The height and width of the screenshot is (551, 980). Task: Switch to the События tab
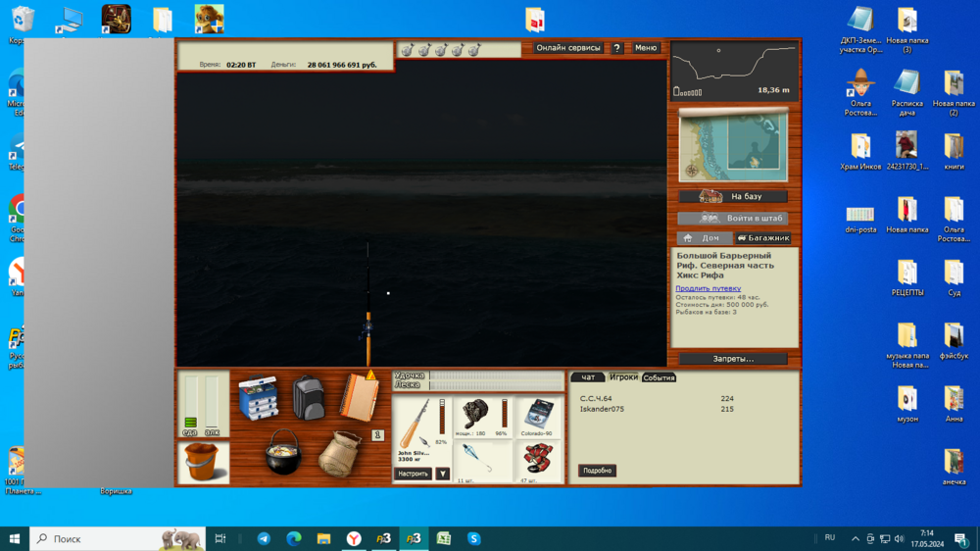tap(659, 377)
